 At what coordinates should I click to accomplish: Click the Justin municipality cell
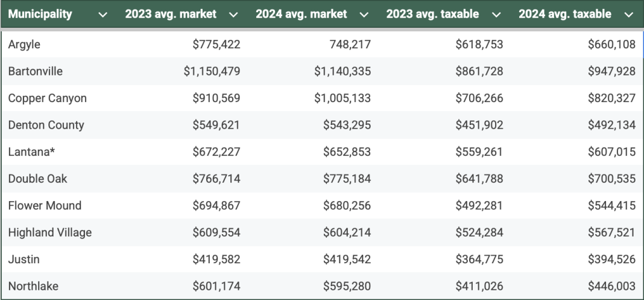[x=24, y=260]
